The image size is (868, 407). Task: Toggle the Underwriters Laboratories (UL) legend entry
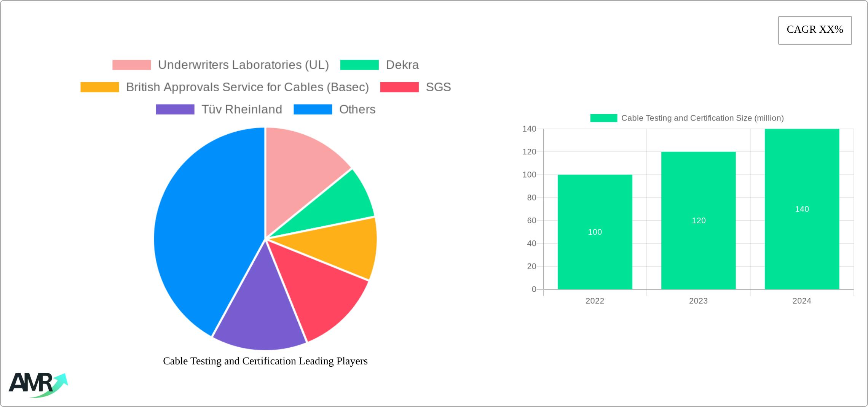(x=244, y=65)
